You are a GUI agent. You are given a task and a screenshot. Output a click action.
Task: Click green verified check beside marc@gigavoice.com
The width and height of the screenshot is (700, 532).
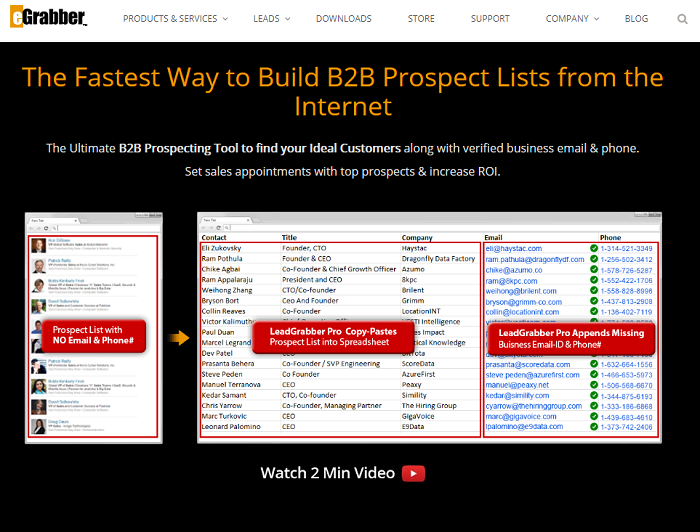tap(594, 416)
